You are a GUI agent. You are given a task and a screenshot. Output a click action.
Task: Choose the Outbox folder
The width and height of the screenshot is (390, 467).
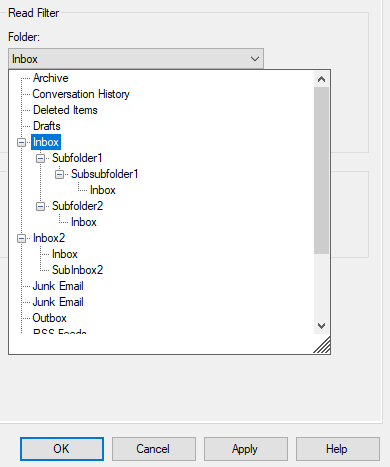[50, 318]
